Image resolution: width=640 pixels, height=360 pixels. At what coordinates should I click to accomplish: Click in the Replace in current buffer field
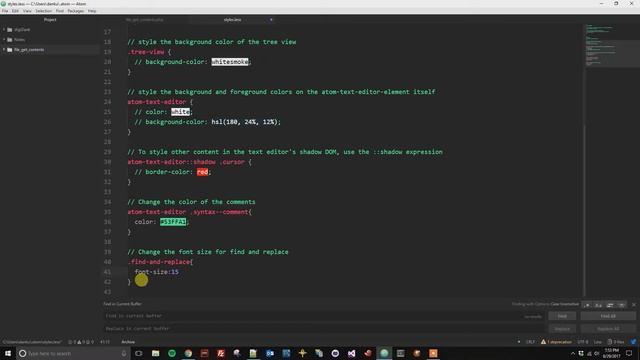tap(322, 329)
